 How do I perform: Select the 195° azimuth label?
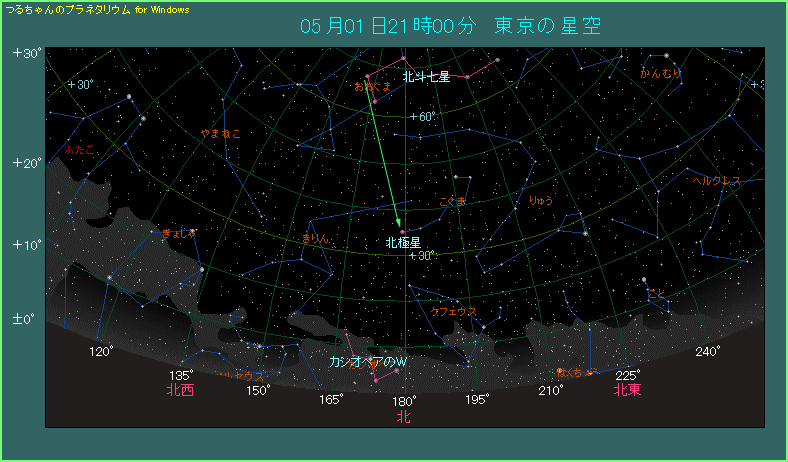coord(477,400)
